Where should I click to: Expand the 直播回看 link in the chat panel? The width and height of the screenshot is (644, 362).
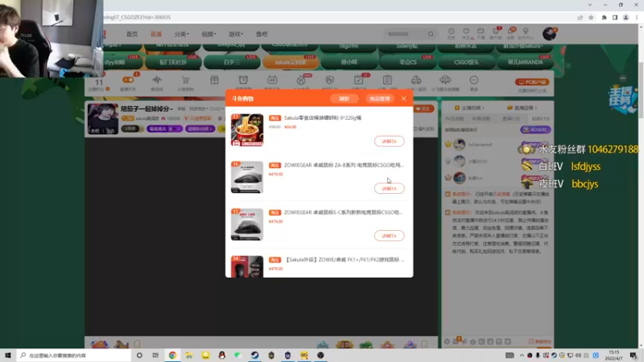(x=522, y=108)
